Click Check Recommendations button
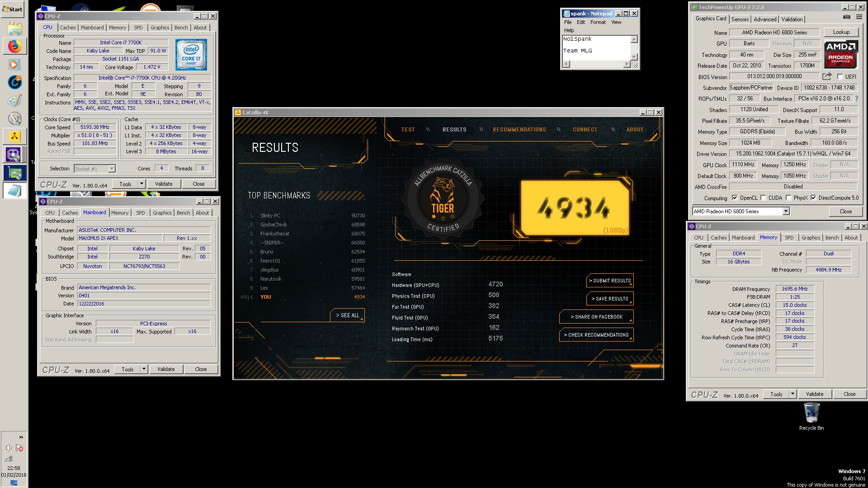 point(596,335)
